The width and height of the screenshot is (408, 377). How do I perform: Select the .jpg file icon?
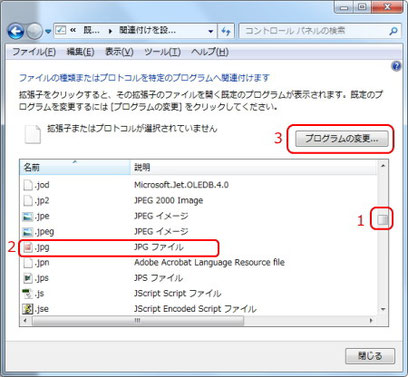[28, 247]
